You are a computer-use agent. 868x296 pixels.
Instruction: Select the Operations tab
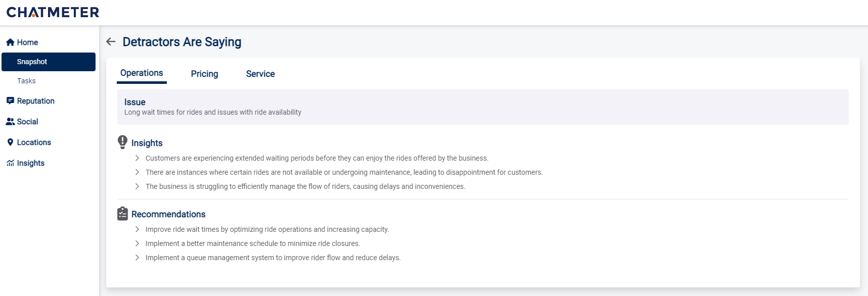pos(142,73)
